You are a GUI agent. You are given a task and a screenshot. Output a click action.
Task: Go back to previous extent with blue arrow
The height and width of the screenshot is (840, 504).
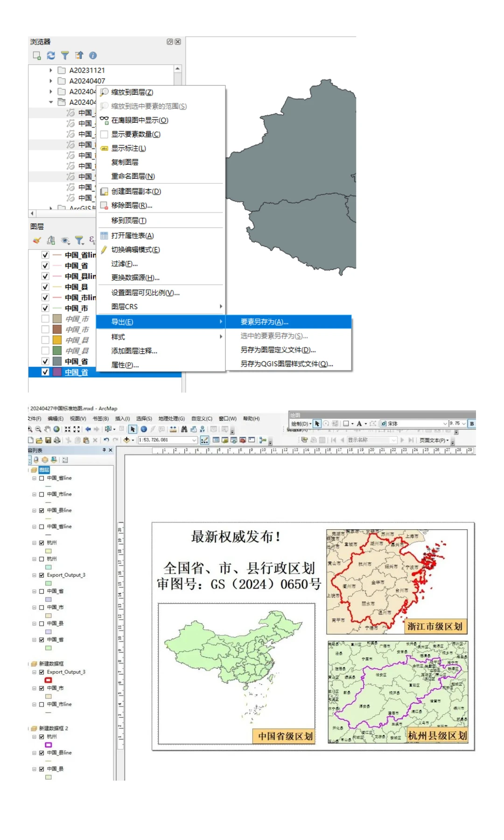coord(88,429)
